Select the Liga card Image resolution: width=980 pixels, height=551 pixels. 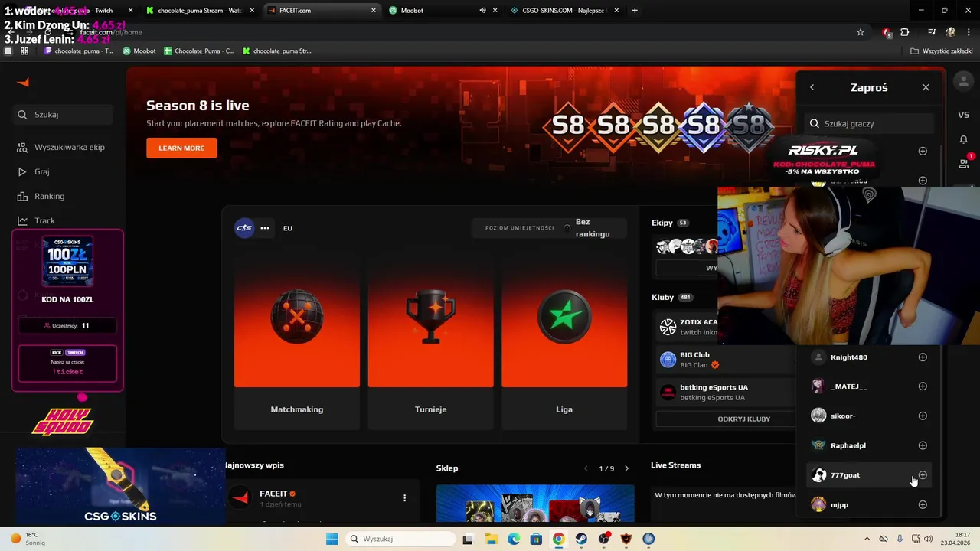[564, 341]
